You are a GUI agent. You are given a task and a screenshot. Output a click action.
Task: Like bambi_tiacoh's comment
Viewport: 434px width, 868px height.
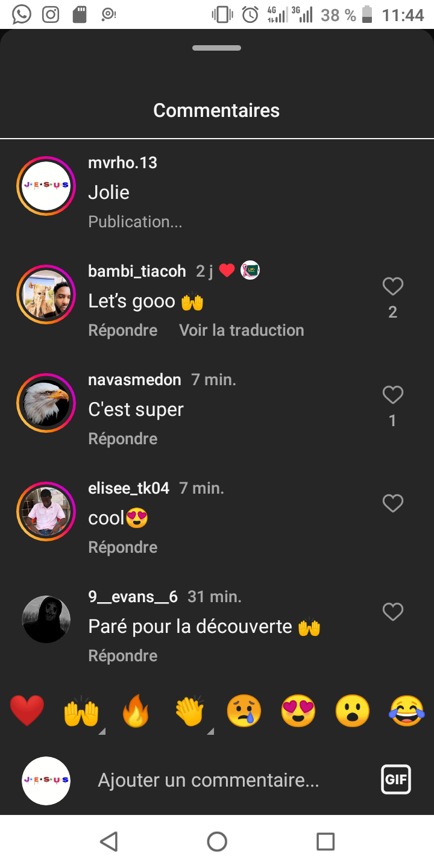393,287
